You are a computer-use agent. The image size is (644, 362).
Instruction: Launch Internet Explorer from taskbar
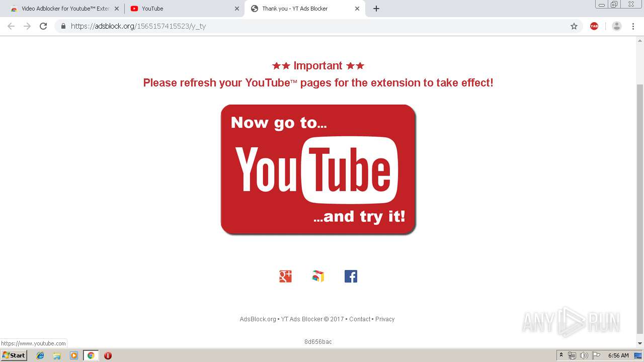(40, 355)
